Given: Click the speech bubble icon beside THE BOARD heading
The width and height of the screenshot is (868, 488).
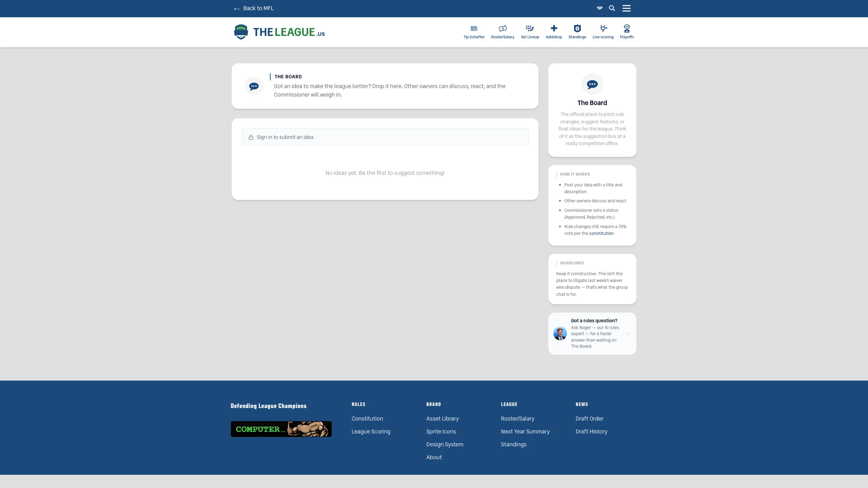Looking at the screenshot, I should [x=254, y=86].
